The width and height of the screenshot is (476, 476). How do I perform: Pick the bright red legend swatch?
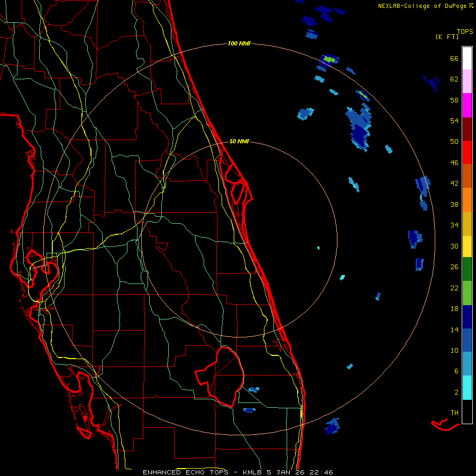467,152
